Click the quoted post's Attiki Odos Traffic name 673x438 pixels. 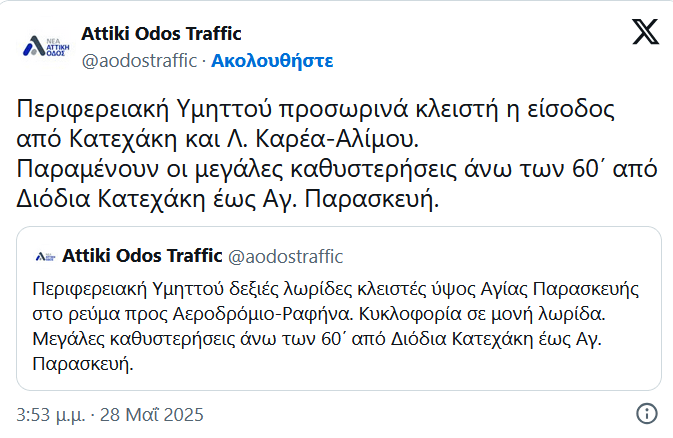pos(142,256)
